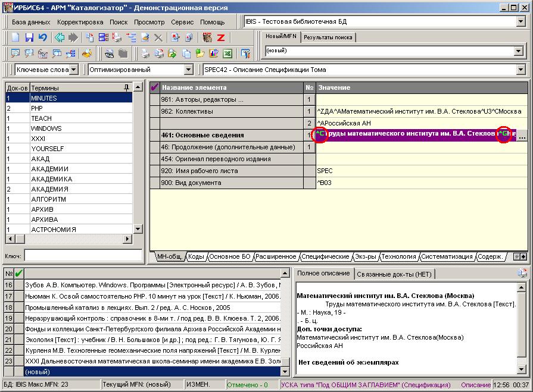The width and height of the screenshot is (533, 392).
Task: Go to previous record with green arrows
Action: 60,37
